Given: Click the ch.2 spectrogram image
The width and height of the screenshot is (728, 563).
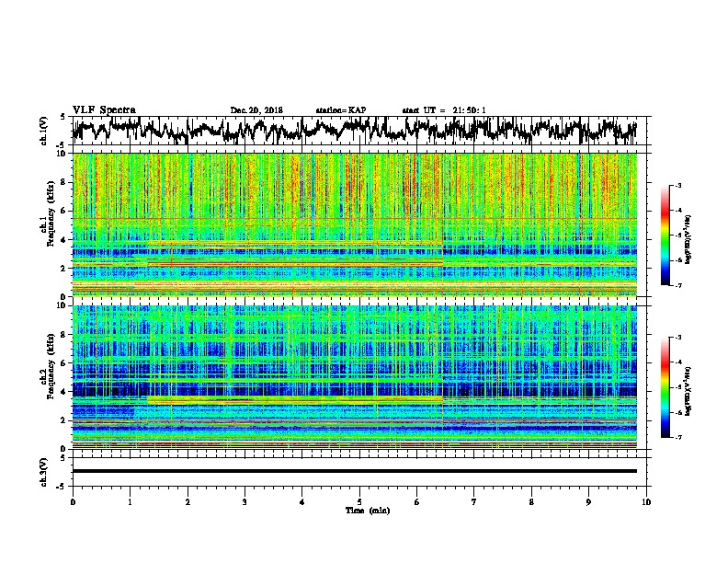Looking at the screenshot, I should point(355,377).
